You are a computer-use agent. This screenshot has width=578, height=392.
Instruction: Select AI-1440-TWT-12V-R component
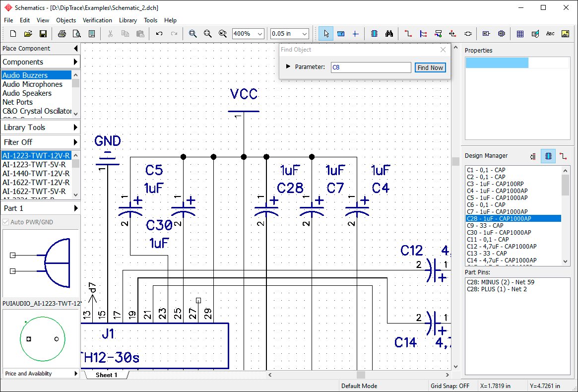pos(36,174)
